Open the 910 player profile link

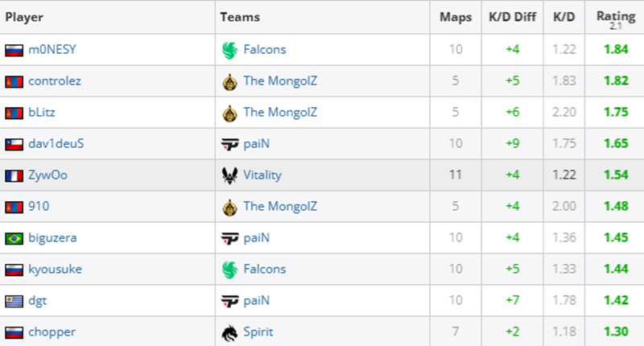(39, 207)
